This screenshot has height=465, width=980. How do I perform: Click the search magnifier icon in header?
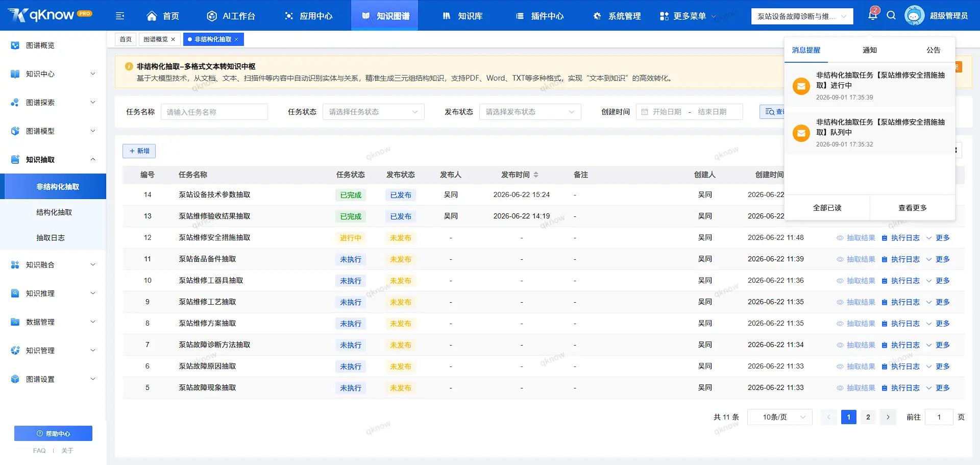(x=891, y=15)
